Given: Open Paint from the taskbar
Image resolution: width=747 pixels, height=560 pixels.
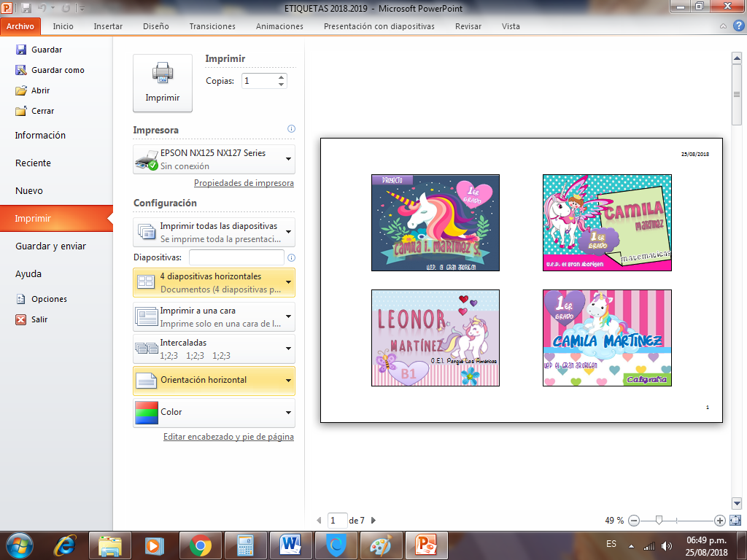Looking at the screenshot, I should click(381, 545).
